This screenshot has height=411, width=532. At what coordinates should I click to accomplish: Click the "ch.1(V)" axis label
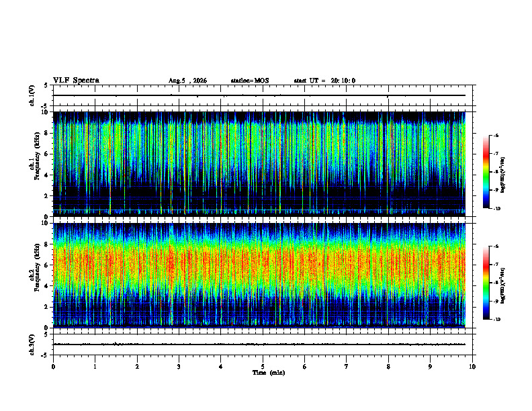click(x=32, y=95)
